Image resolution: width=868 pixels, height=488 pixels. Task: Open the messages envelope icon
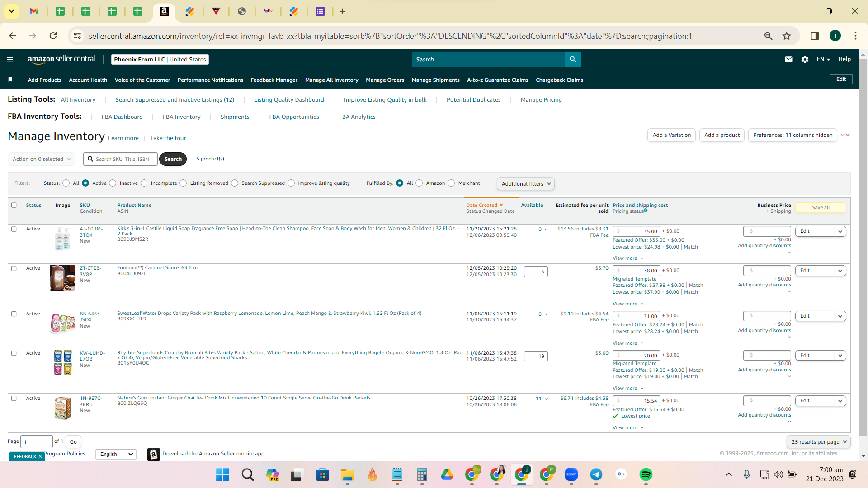(x=788, y=59)
